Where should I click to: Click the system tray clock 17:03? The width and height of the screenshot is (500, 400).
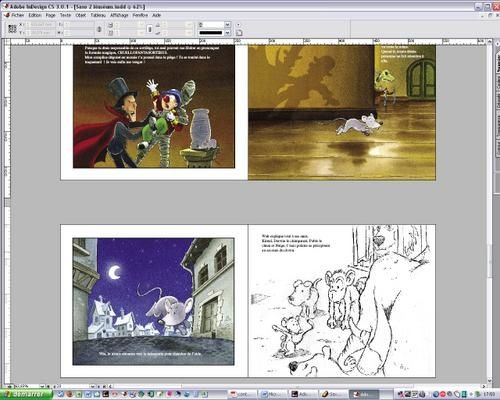[490, 394]
